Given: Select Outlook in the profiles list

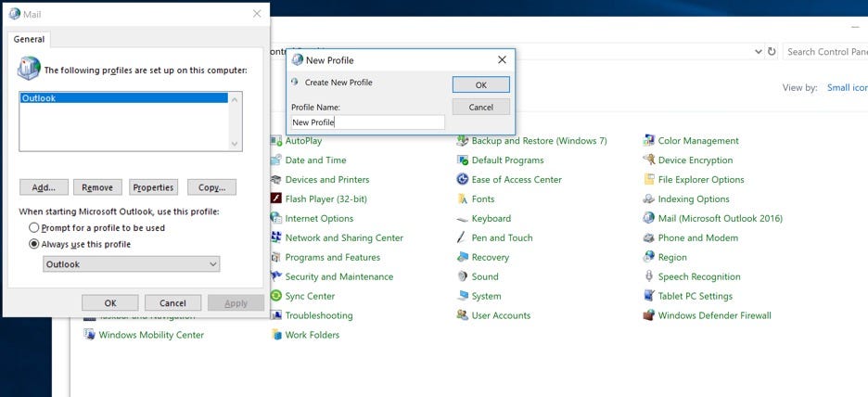Looking at the screenshot, I should click(124, 98).
